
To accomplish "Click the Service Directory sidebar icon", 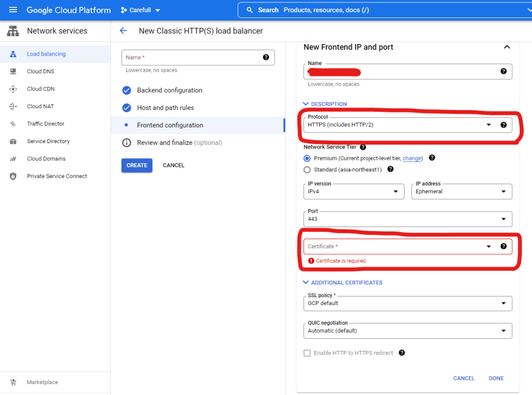I will coord(13,141).
